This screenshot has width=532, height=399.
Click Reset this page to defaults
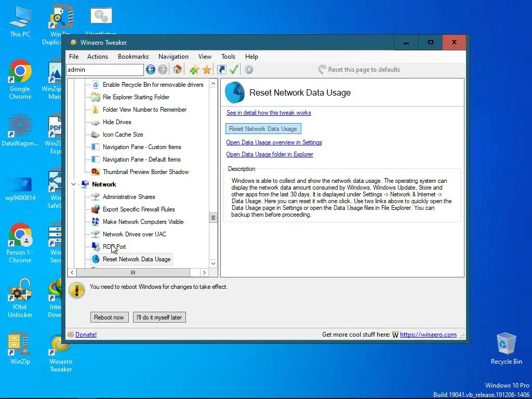[360, 70]
